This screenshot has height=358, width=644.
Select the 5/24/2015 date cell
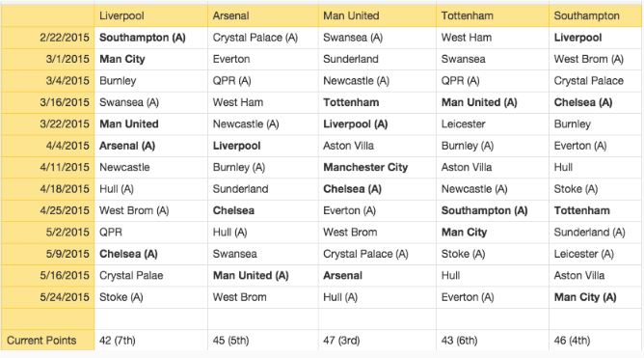(x=47, y=297)
